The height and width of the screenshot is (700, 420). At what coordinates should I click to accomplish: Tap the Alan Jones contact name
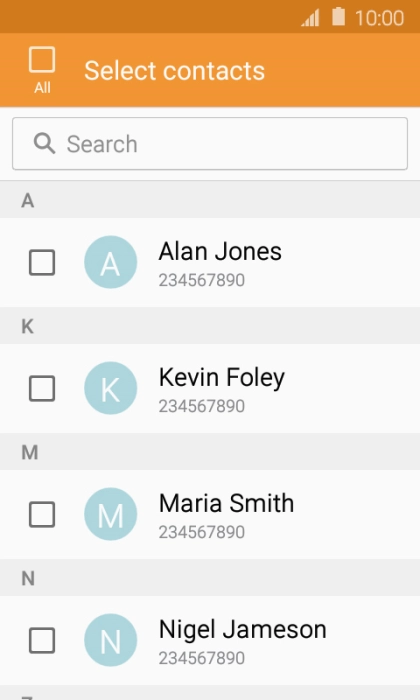tap(220, 251)
